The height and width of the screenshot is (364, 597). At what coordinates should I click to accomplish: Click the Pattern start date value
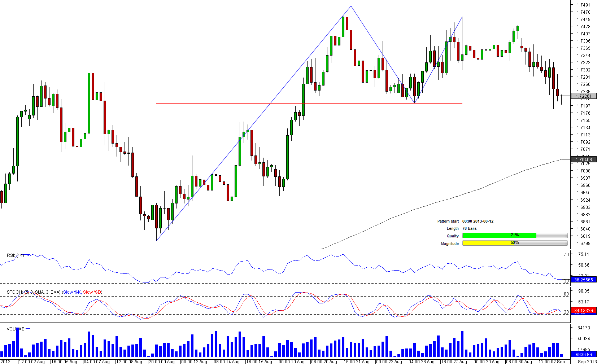pyautogui.click(x=478, y=221)
